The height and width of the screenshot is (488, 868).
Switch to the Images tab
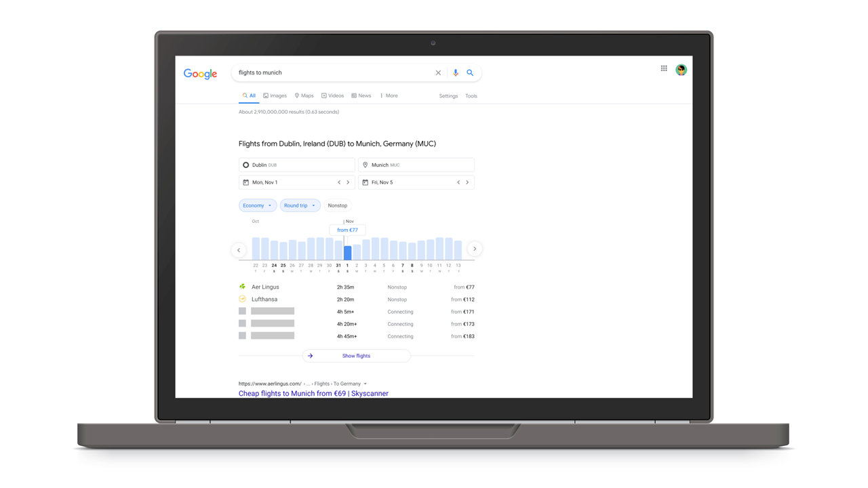tap(275, 96)
